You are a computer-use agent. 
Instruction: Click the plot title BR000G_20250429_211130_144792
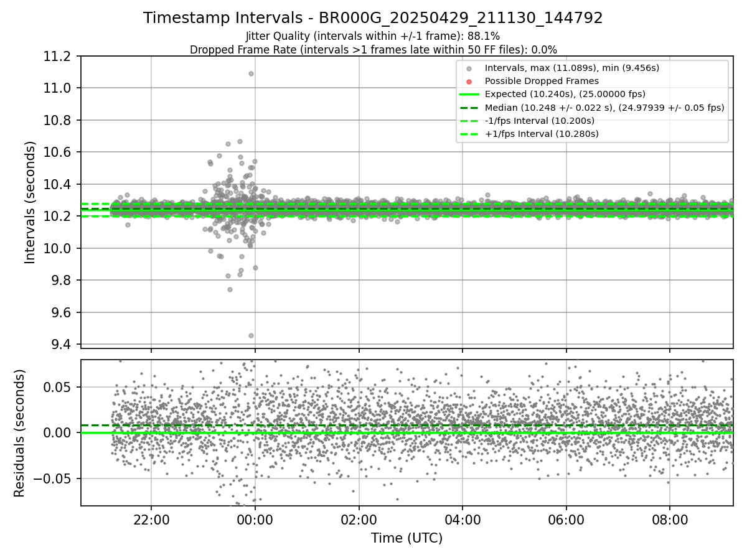coord(373,18)
